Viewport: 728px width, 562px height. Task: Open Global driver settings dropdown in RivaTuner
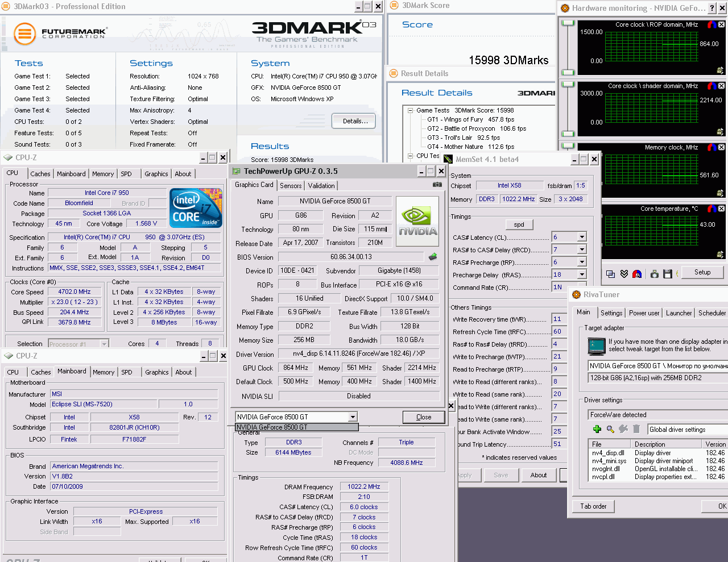coord(688,430)
